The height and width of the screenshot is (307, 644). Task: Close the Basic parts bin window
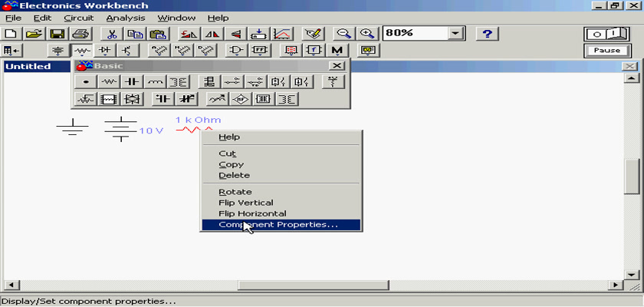(337, 66)
